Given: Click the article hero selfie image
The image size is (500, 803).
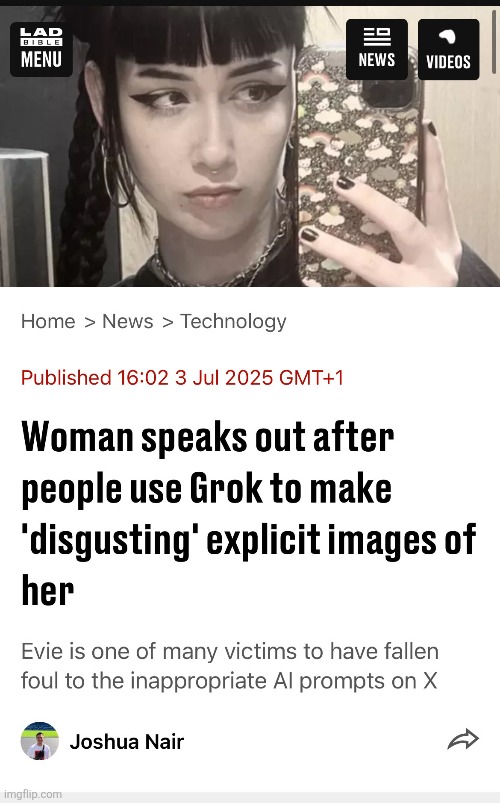Looking at the screenshot, I should [250, 146].
